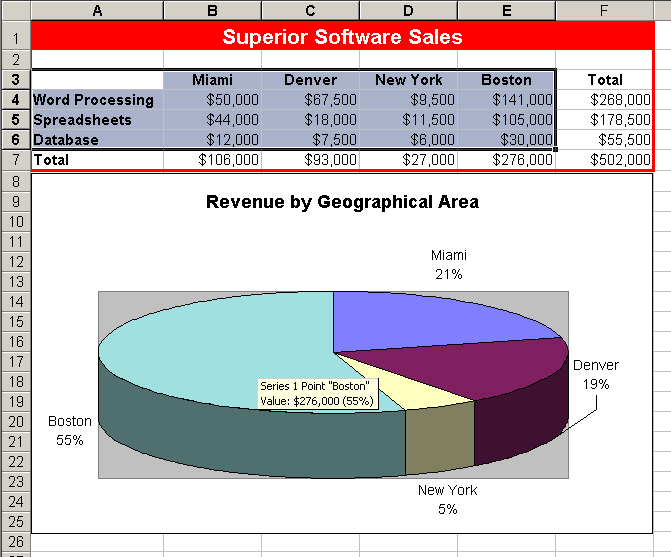This screenshot has height=557, width=671.
Task: Select the blue Miami pie slice
Action: [x=420, y=320]
